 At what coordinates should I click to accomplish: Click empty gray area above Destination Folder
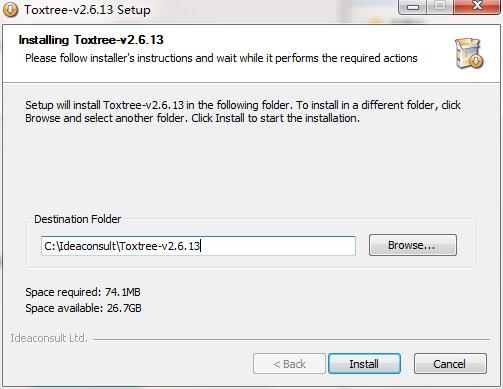click(251, 167)
